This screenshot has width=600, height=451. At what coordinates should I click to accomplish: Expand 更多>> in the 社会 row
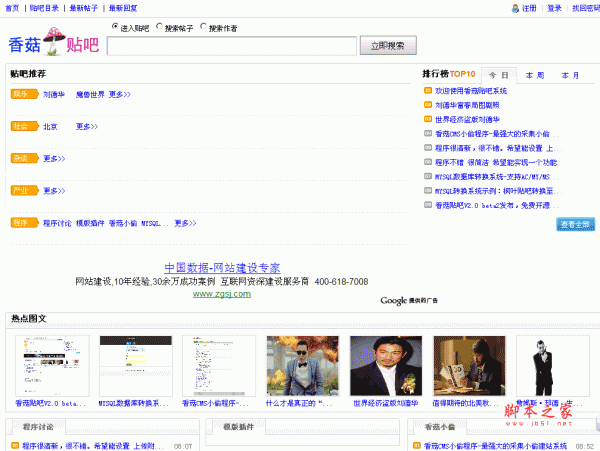87,126
